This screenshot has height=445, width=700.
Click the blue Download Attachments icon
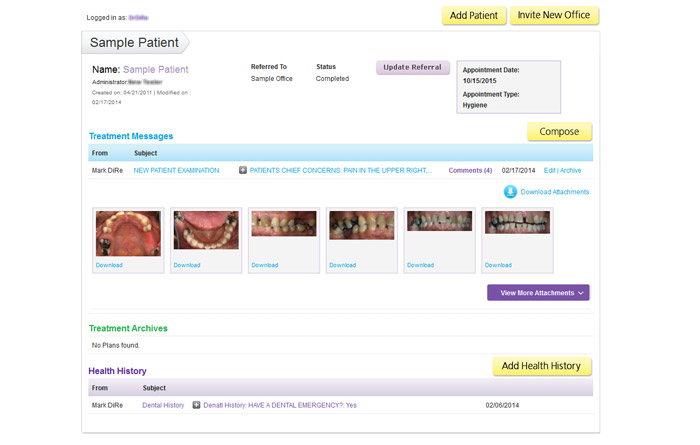tap(510, 192)
